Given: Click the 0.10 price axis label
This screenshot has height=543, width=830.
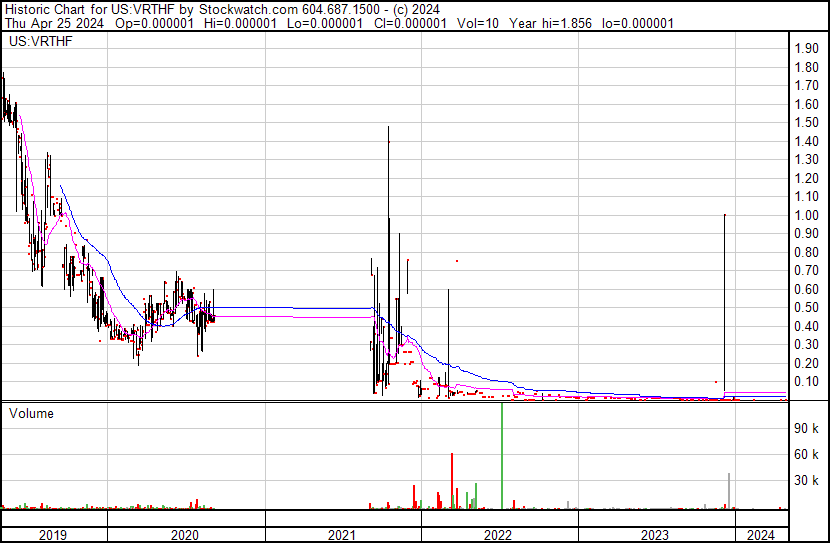Looking at the screenshot, I should pyautogui.click(x=806, y=382).
